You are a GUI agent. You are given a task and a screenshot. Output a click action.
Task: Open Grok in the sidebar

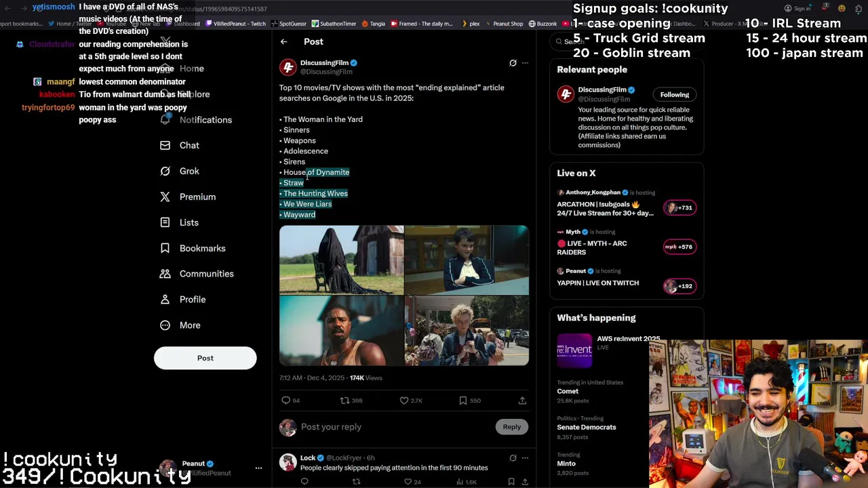coord(180,171)
